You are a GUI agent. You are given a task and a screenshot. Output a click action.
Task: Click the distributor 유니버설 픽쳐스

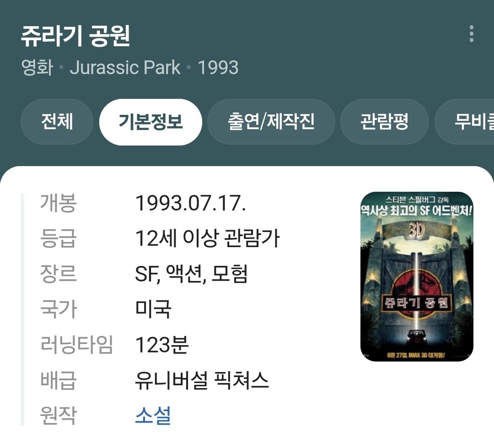pos(202,380)
